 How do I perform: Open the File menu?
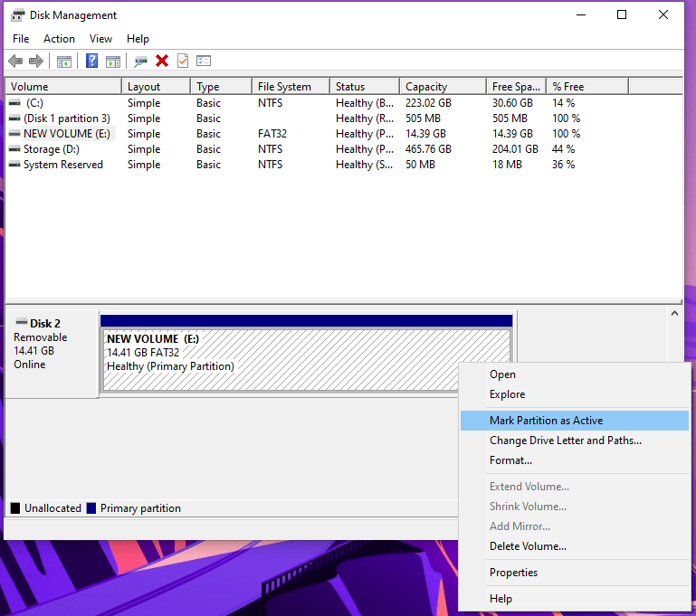(21, 39)
